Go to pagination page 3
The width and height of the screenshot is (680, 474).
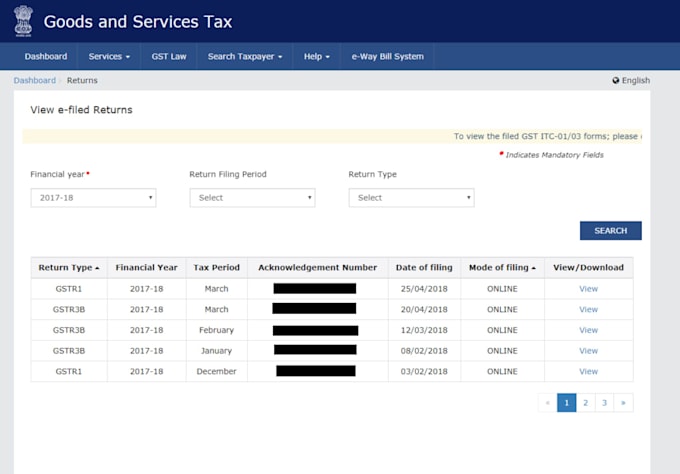(604, 403)
